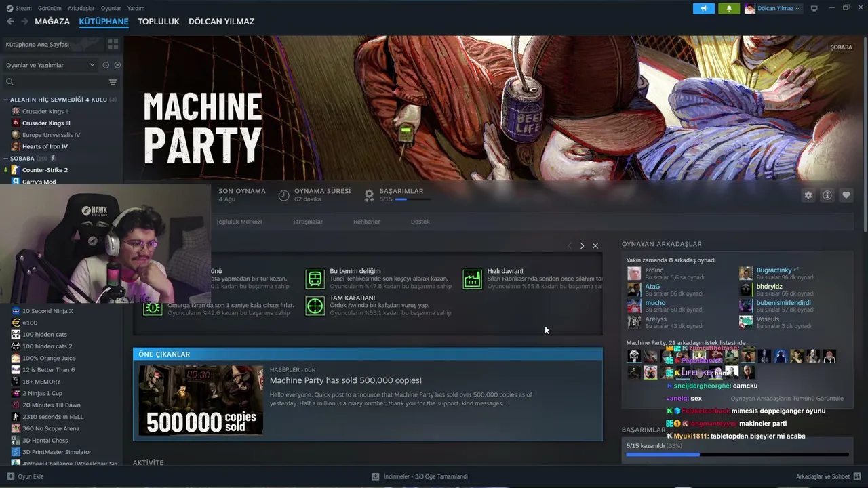Image resolution: width=868 pixels, height=488 pixels.
Task: Open advanced filters icon beside search
Action: click(113, 82)
